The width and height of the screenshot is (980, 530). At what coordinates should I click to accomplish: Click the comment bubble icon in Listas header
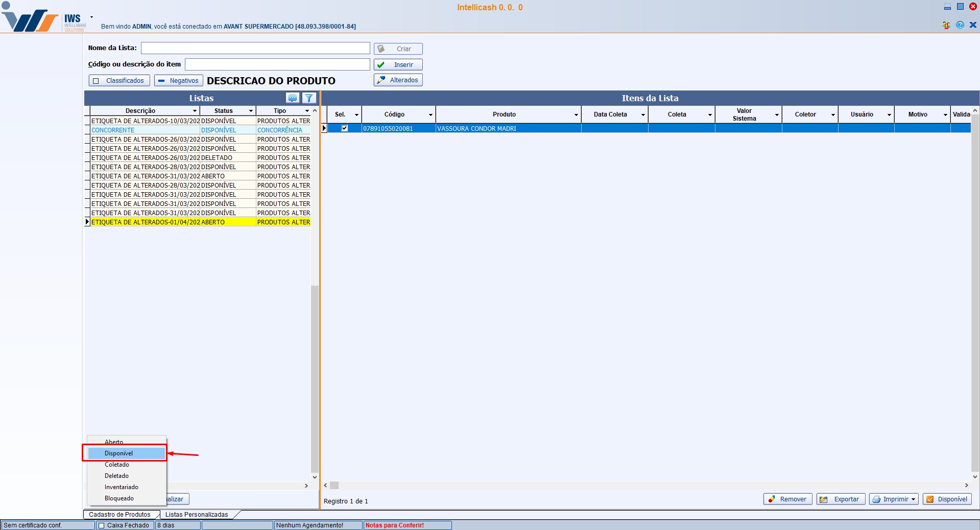293,98
